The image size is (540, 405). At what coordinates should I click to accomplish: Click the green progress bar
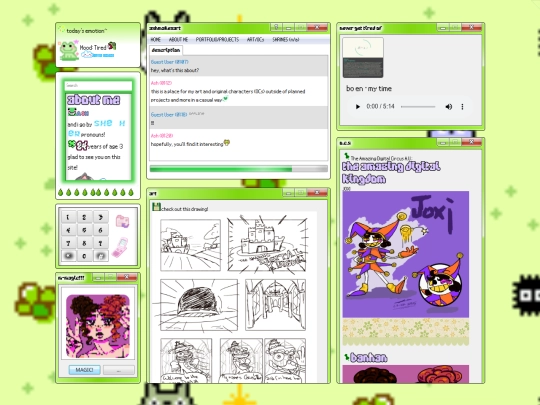point(239,169)
